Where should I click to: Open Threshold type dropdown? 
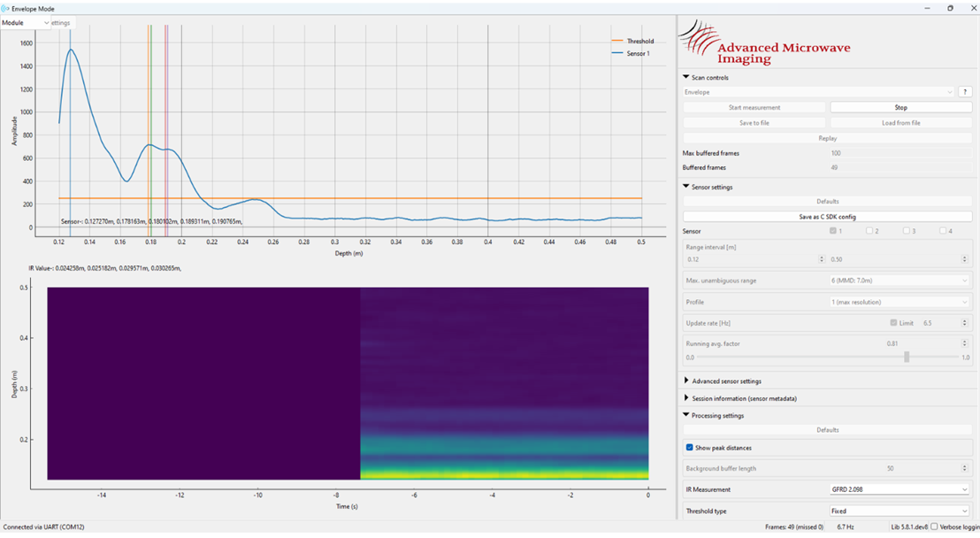899,511
